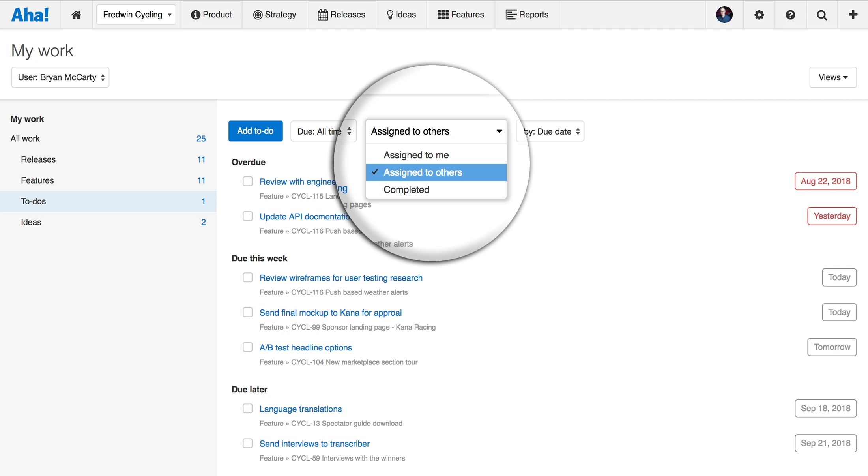The width and height of the screenshot is (868, 476).
Task: Check the Language translations to-do checkbox
Action: [x=247, y=408]
